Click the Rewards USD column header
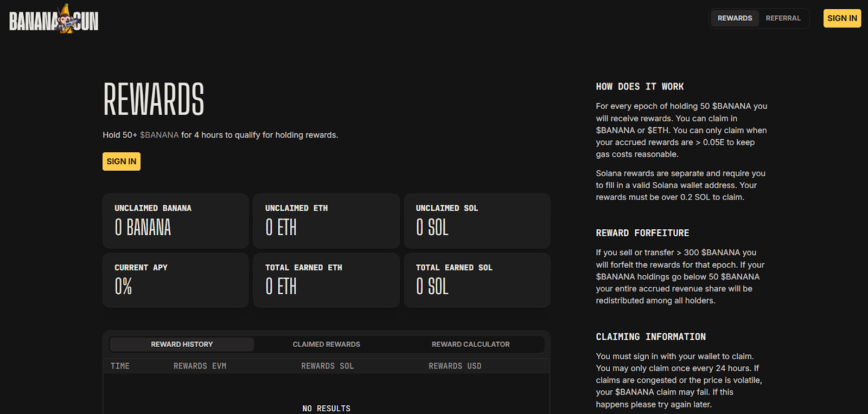Image resolution: width=868 pixels, height=414 pixels. (x=455, y=366)
